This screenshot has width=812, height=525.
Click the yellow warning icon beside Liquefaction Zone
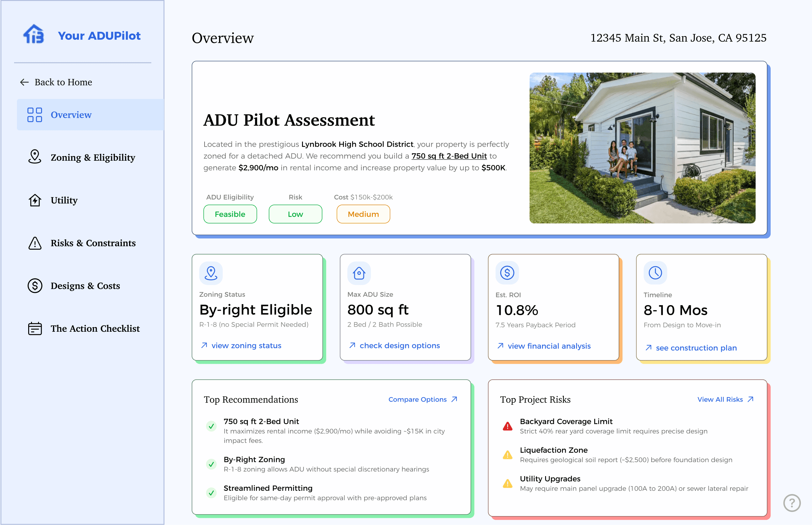pos(507,455)
